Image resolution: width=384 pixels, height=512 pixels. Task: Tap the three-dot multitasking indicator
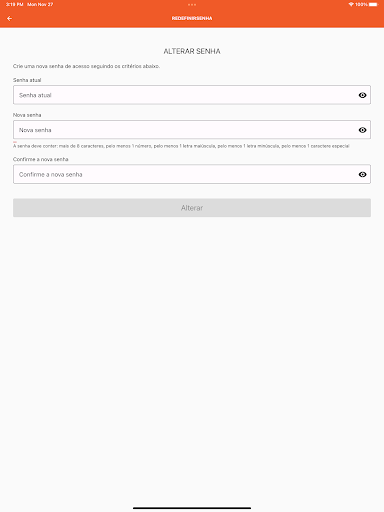[x=192, y=5]
